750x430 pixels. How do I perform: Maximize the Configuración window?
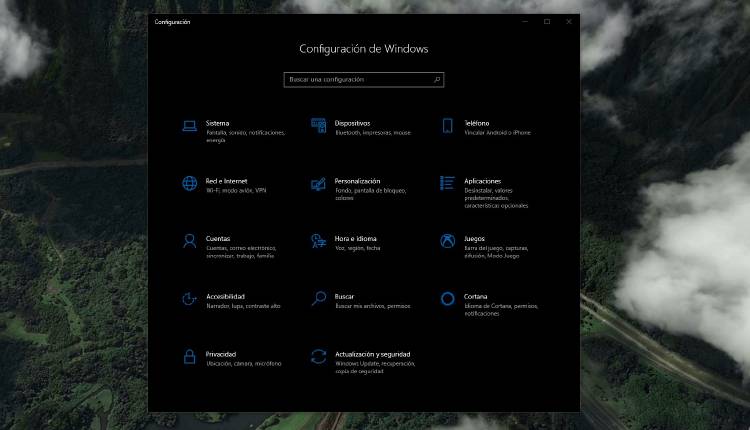[547, 22]
